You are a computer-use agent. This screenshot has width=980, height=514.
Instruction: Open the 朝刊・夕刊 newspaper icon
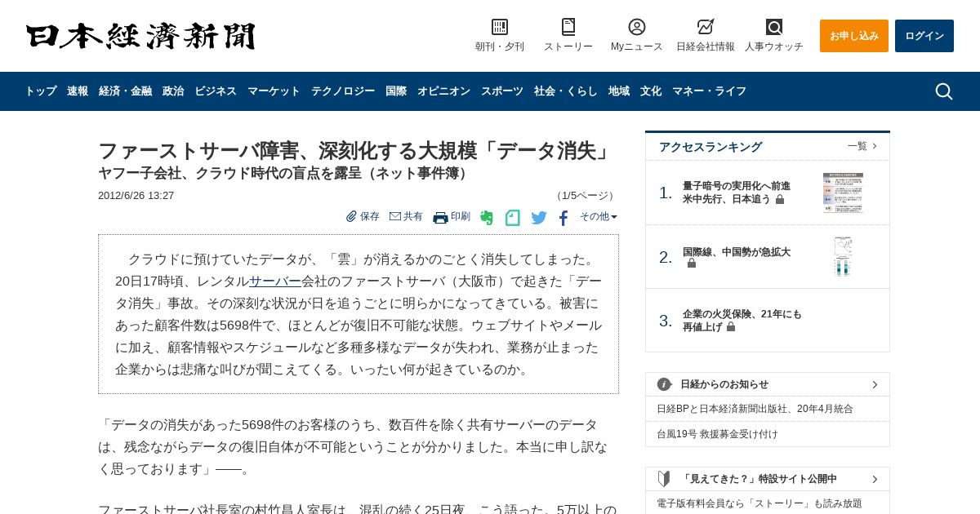click(x=500, y=27)
